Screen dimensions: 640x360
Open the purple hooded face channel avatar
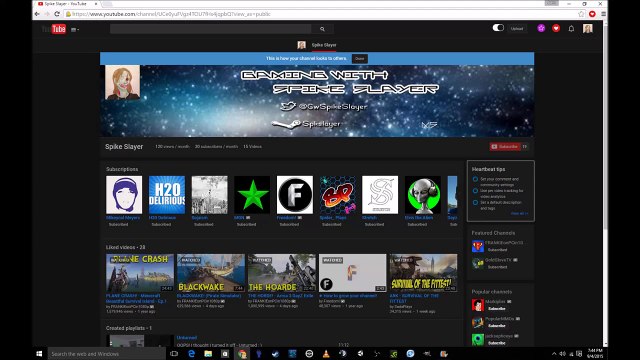pos(124,195)
